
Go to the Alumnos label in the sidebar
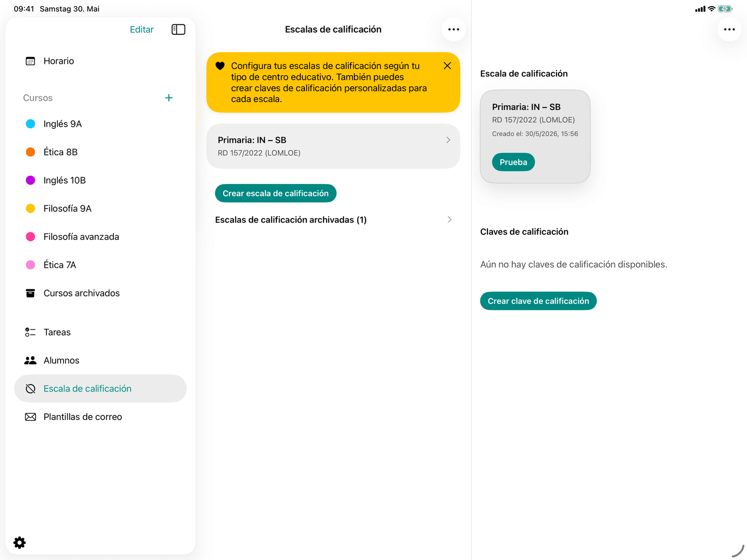coord(61,360)
